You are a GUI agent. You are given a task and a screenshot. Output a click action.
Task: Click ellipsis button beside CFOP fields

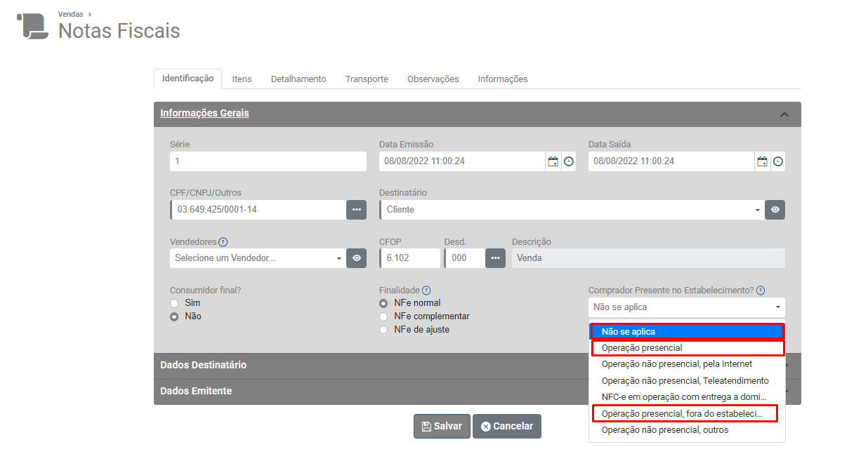point(495,258)
